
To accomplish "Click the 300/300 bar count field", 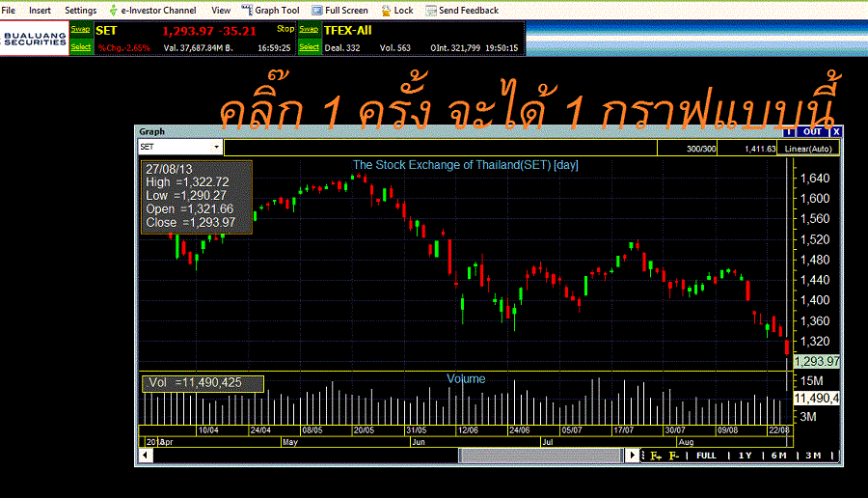I will pyautogui.click(x=687, y=149).
